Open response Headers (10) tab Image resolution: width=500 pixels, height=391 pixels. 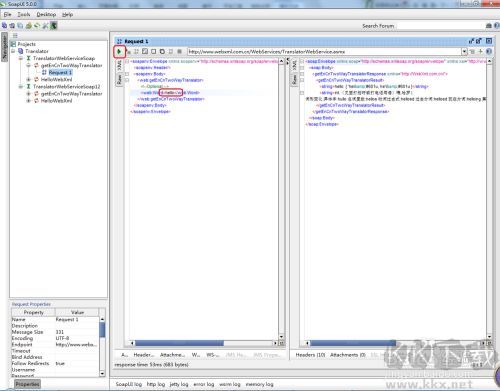tap(310, 355)
